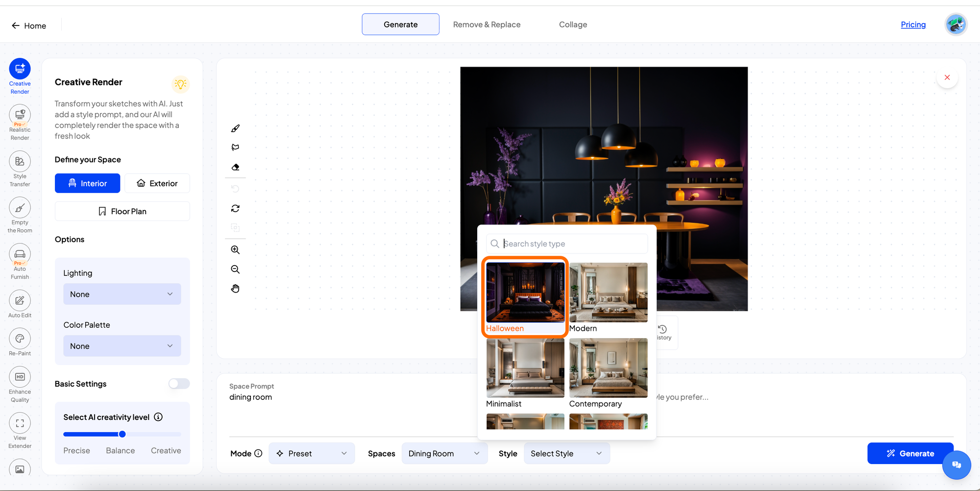Choose the Exterior space option

[x=157, y=183]
